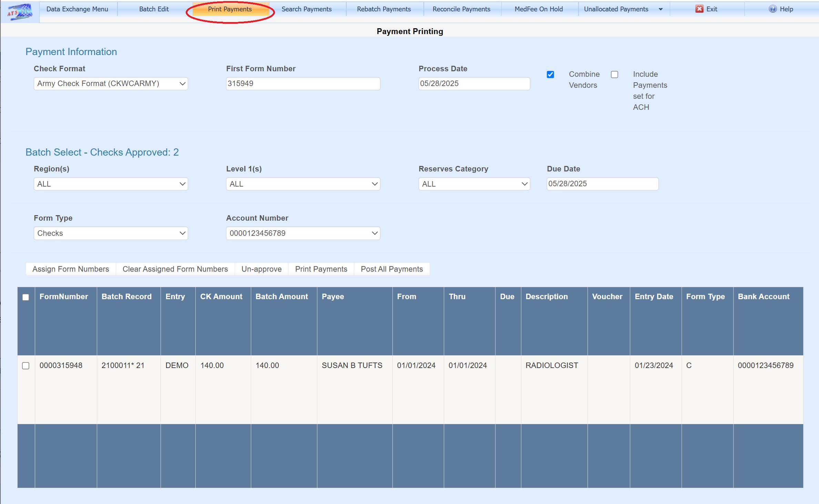Click the Post All Payments button
This screenshot has width=819, height=504.
[391, 269]
